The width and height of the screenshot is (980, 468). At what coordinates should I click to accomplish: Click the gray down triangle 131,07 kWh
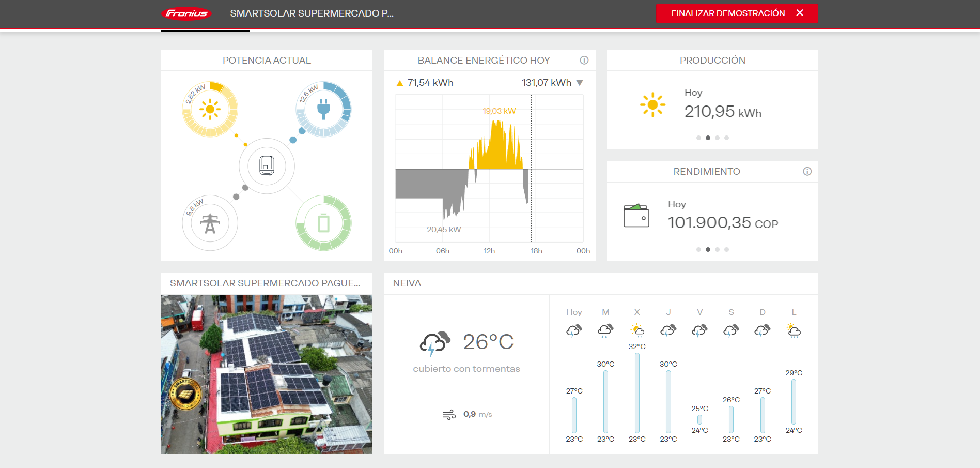click(579, 83)
